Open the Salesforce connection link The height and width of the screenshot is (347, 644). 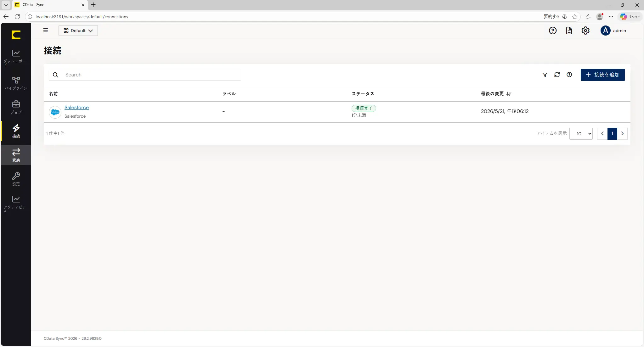76,108
